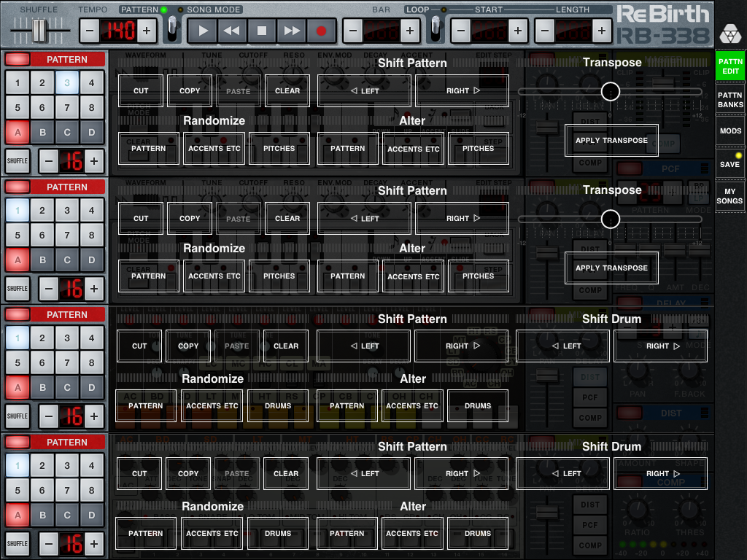Increase the Bar number with plus
Image resolution: width=747 pixels, height=560 pixels.
tap(410, 31)
